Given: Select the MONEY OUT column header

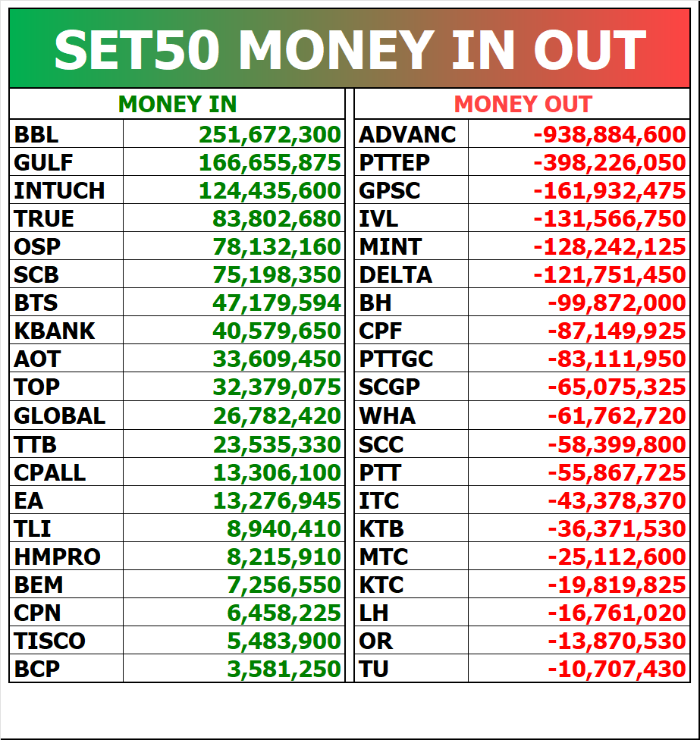Looking at the screenshot, I should click(x=522, y=104).
